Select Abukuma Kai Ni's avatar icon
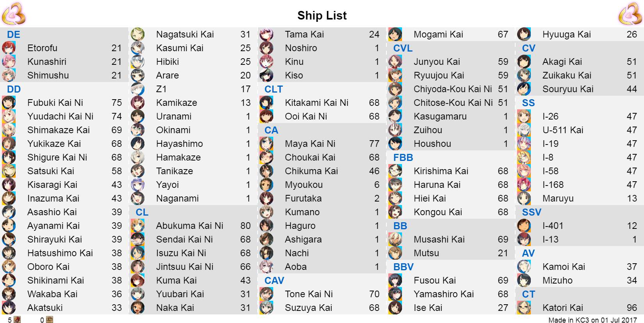The height and width of the screenshot is (323, 644). tap(137, 226)
